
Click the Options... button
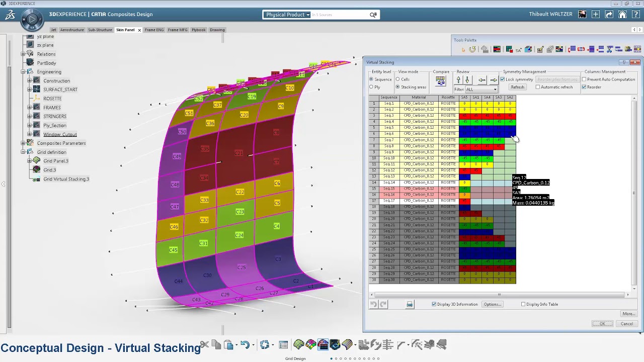click(492, 304)
